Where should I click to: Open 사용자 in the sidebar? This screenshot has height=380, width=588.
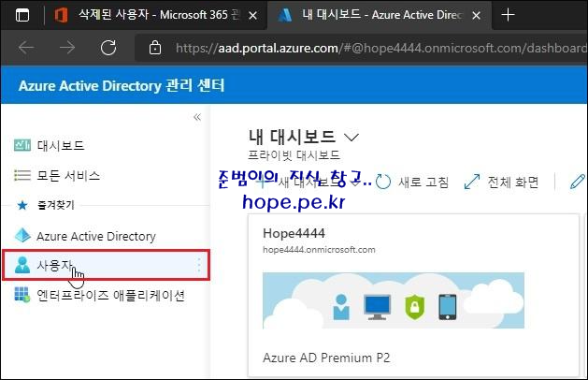107,265
